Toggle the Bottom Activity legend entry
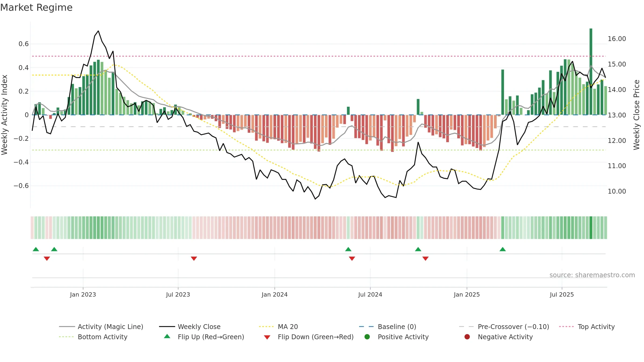 pyautogui.click(x=93, y=337)
